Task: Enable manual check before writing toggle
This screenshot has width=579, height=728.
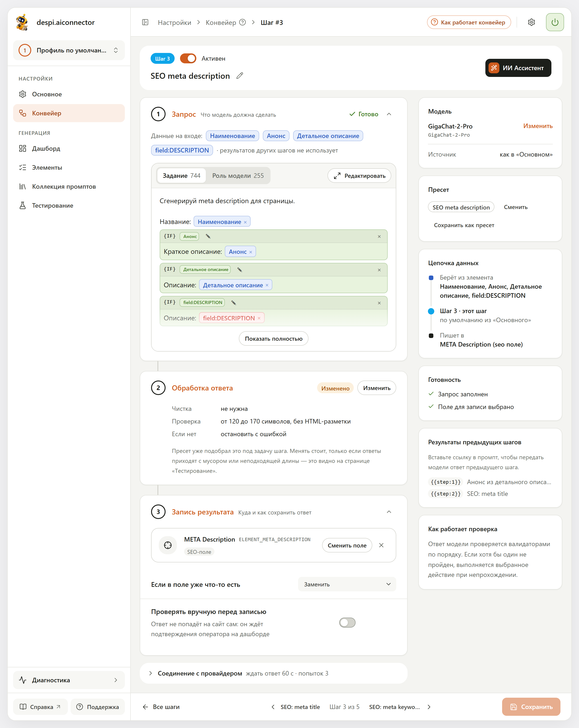Action: pos(347,622)
